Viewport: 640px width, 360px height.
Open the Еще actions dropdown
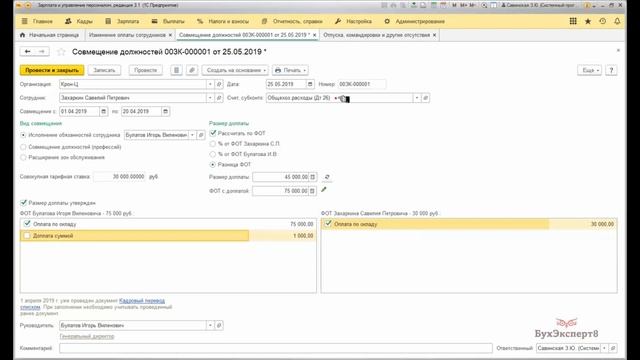point(590,70)
